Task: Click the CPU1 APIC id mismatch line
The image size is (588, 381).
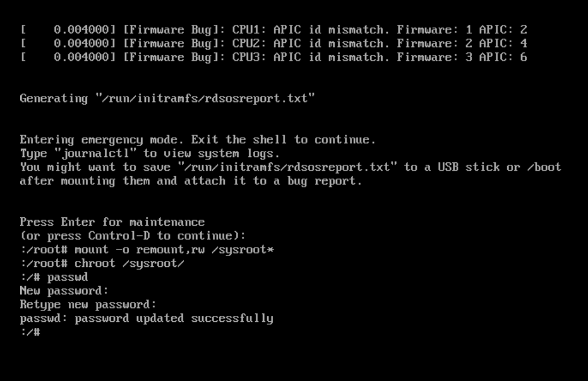Action: coord(273,30)
